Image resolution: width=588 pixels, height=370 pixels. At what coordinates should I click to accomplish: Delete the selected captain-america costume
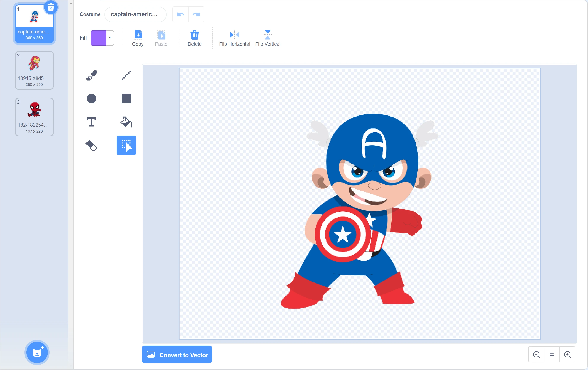click(x=51, y=8)
